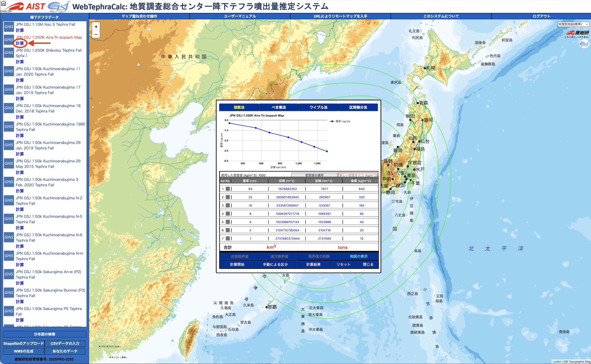This screenshot has height=364, width=591.
Task: Click the color swatch for Iso No. 1
Action: (x=228, y=189)
